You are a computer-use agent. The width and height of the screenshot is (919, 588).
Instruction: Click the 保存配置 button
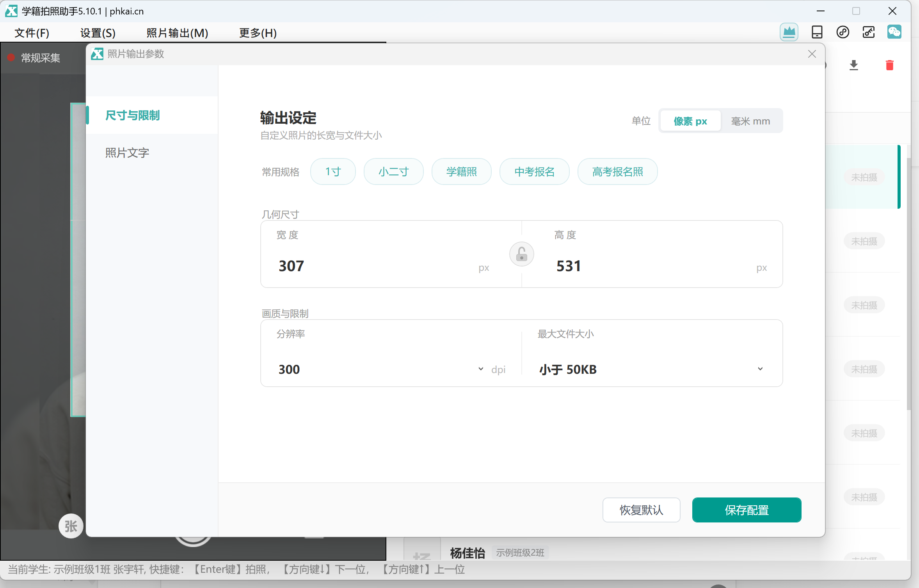click(x=747, y=510)
